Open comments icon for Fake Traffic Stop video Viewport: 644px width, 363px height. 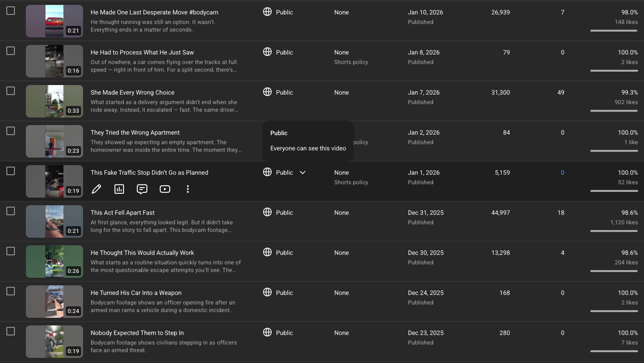142,189
